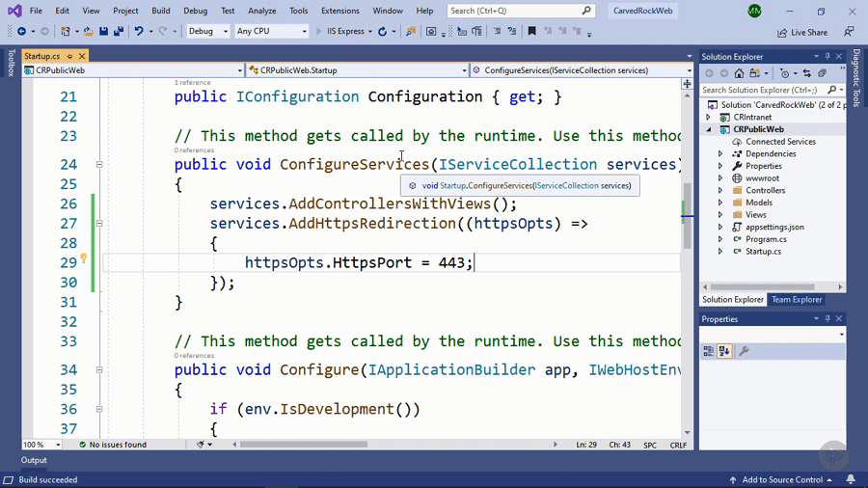Close the Startup.cs tab
868x488 pixels.
[x=82, y=57]
